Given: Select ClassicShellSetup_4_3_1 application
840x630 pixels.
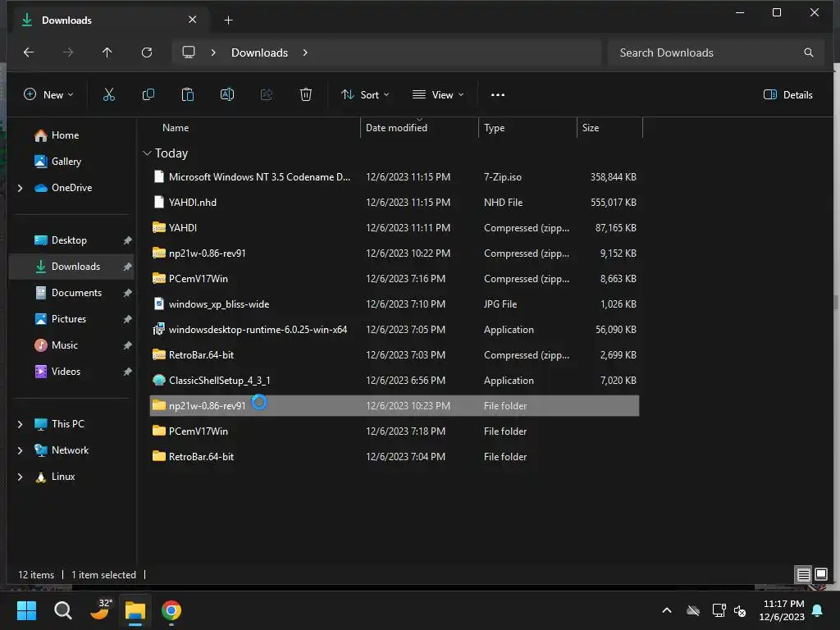Looking at the screenshot, I should 395,381.
